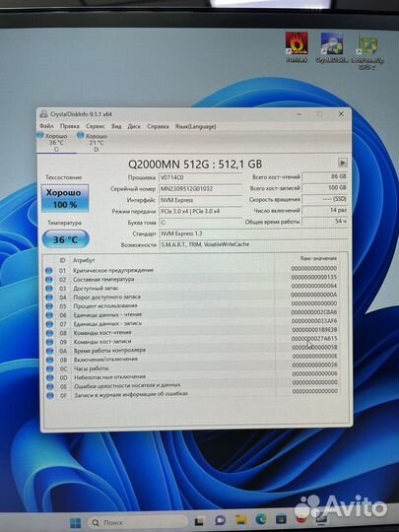
Task: Click the Прошивка field V0714C0
Action: (200, 177)
